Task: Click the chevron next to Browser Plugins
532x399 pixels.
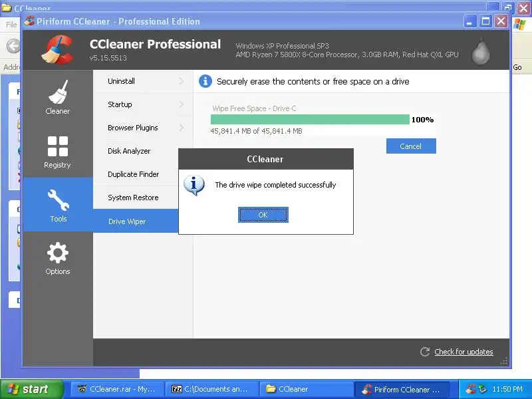Action: (181, 128)
